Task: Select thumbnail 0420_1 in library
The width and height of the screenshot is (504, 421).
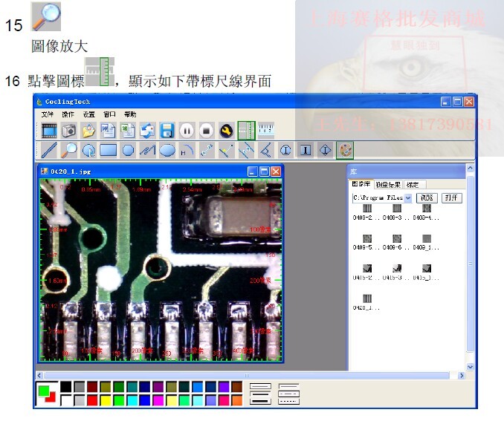Action: click(x=366, y=302)
